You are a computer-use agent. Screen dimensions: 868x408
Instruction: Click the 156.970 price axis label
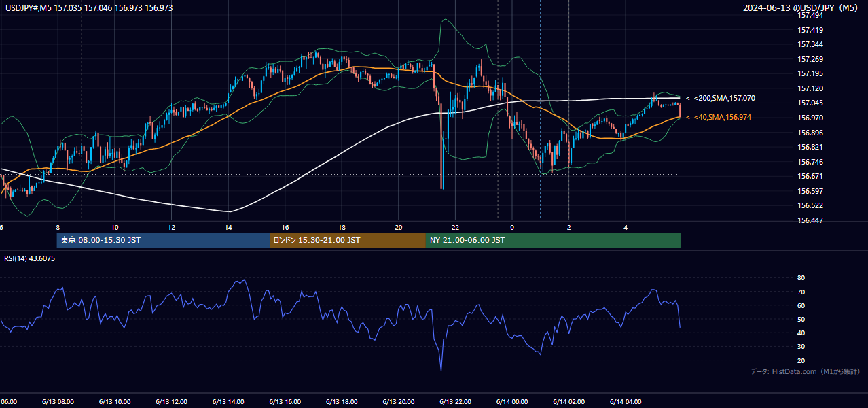tap(811, 118)
